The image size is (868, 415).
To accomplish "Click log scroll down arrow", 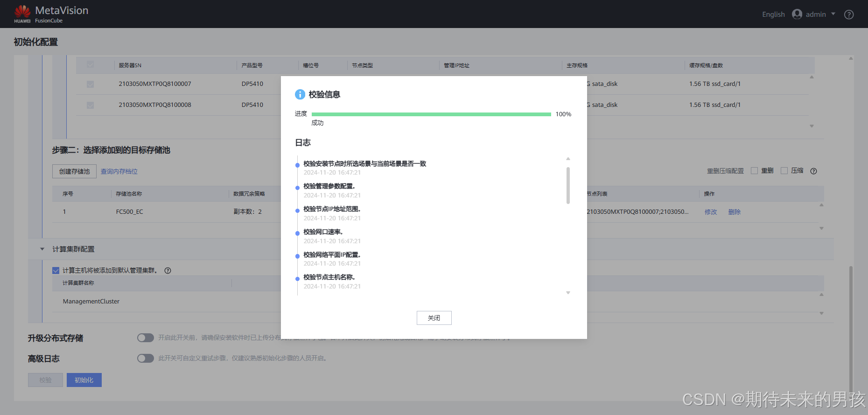I will pos(568,293).
